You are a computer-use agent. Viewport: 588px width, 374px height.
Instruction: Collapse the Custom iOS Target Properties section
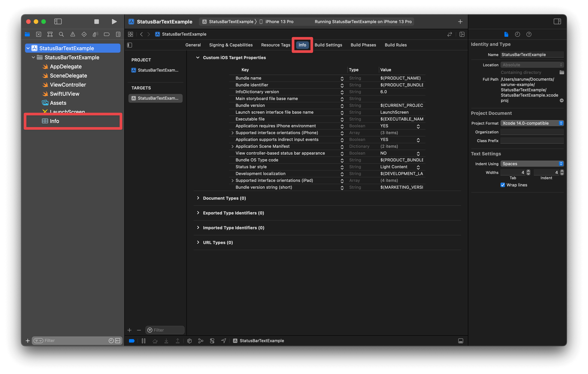click(198, 58)
